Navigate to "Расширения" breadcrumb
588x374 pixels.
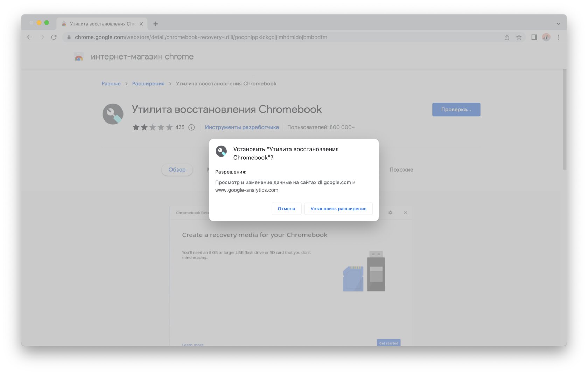[x=148, y=83]
